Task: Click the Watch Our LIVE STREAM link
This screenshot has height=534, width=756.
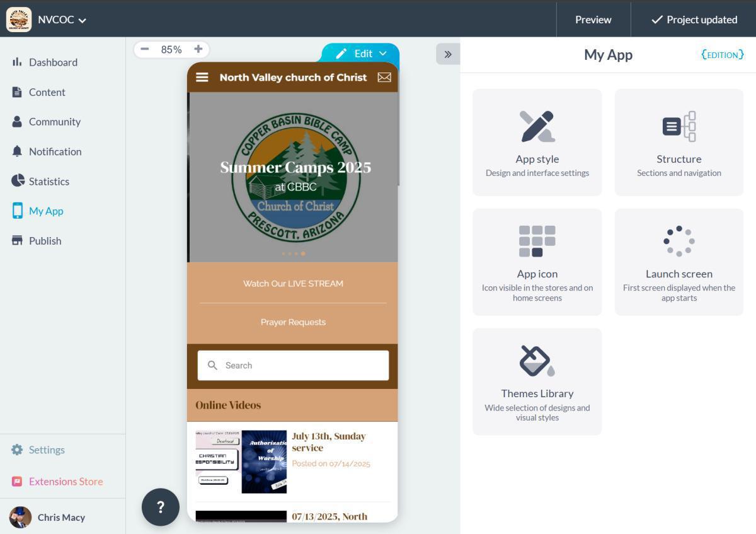Action: tap(292, 283)
